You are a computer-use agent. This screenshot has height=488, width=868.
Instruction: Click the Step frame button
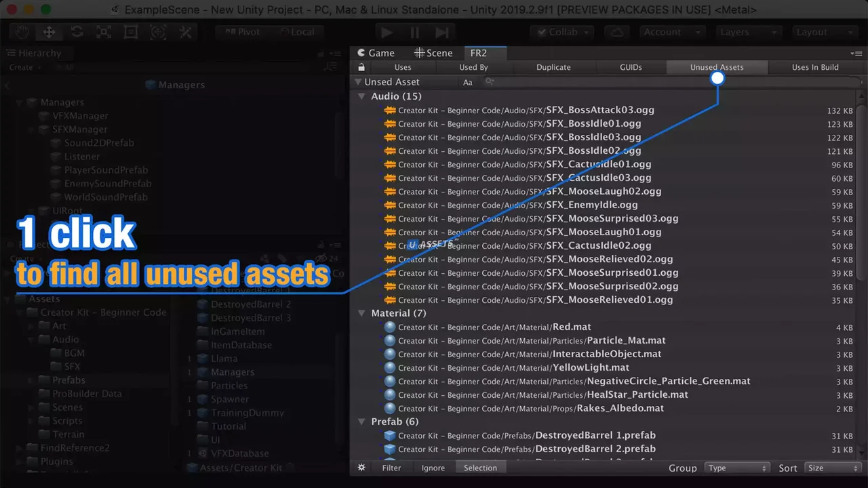[x=441, y=32]
